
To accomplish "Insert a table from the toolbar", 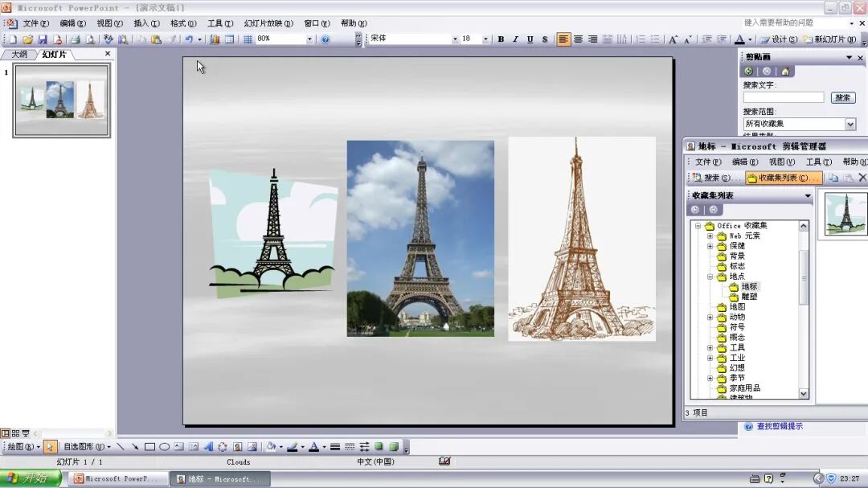I will (x=229, y=39).
